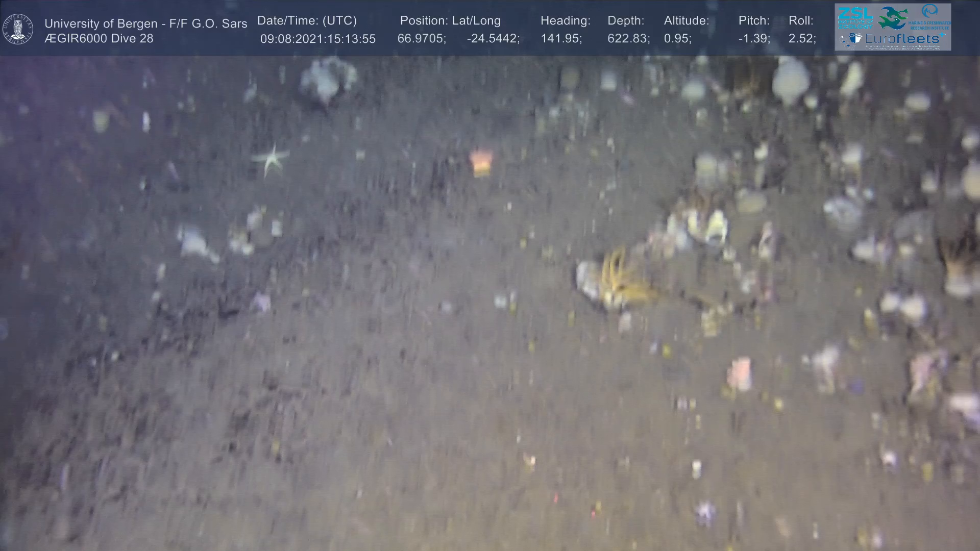Click the white starfish on the seabed
The image size is (980, 551).
pos(271,159)
